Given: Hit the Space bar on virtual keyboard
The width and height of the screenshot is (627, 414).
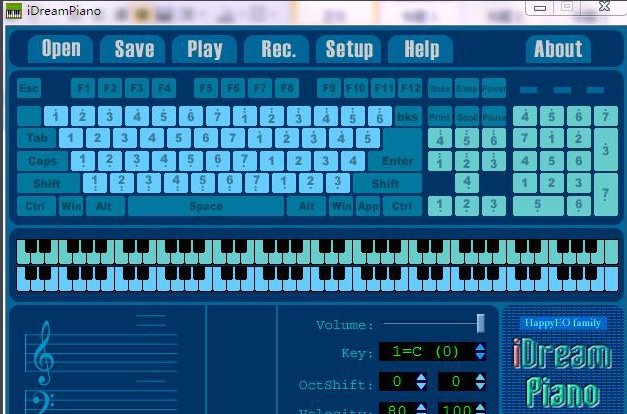Looking at the screenshot, I should click(x=206, y=207).
